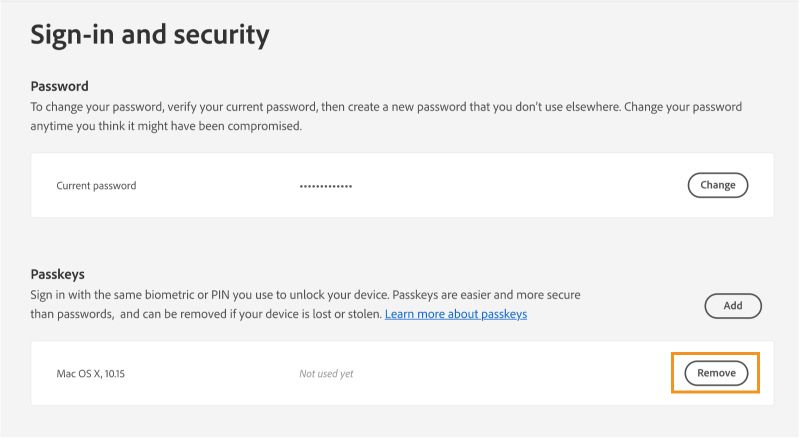The width and height of the screenshot is (799, 438).
Task: Click the Sign-in and security heading
Action: coord(150,35)
